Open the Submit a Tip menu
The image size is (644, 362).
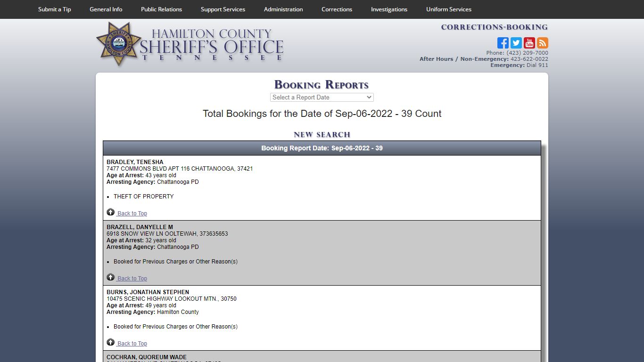click(55, 9)
